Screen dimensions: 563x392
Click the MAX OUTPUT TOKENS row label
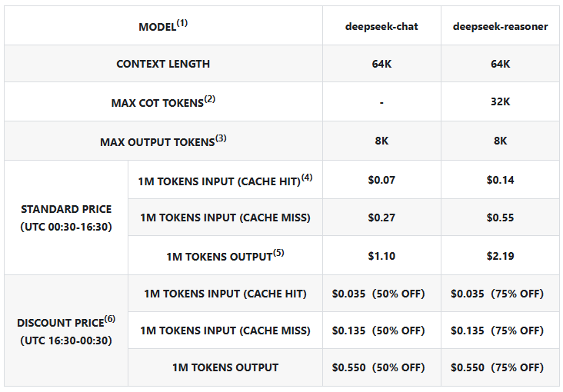click(163, 141)
